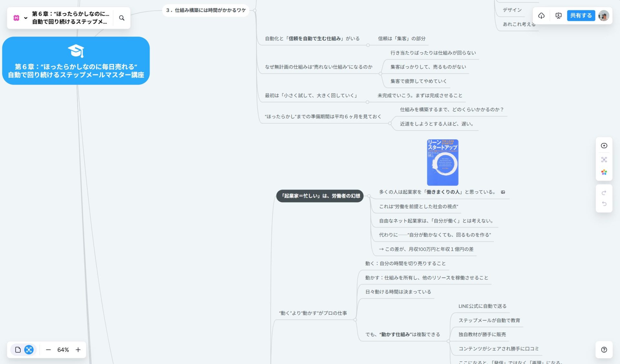Collapse the 起業家＝忙しい node expander circle

[369, 196]
